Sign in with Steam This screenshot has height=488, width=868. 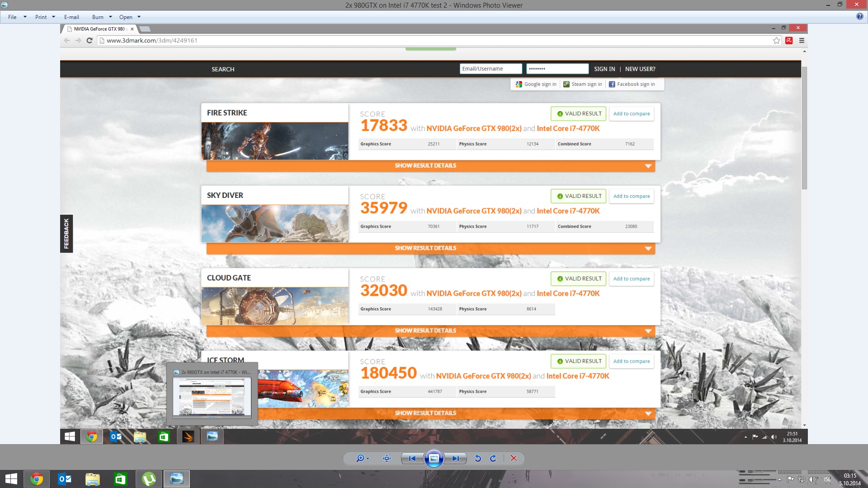pos(583,84)
